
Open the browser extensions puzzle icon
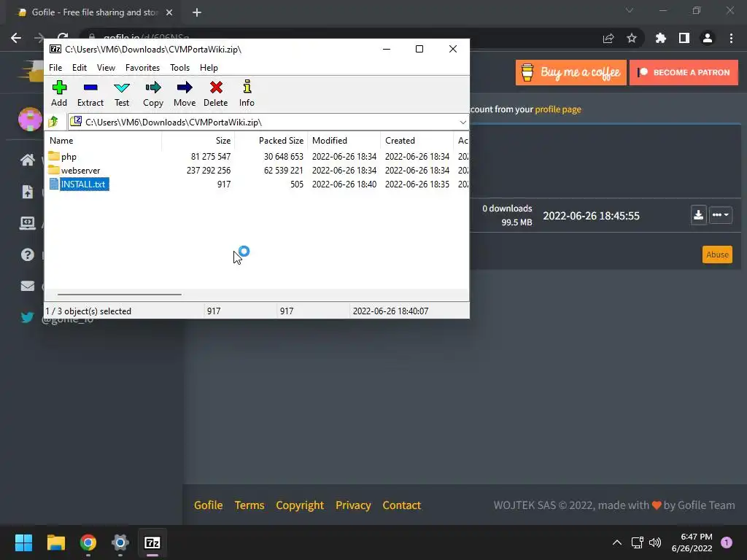tap(661, 38)
